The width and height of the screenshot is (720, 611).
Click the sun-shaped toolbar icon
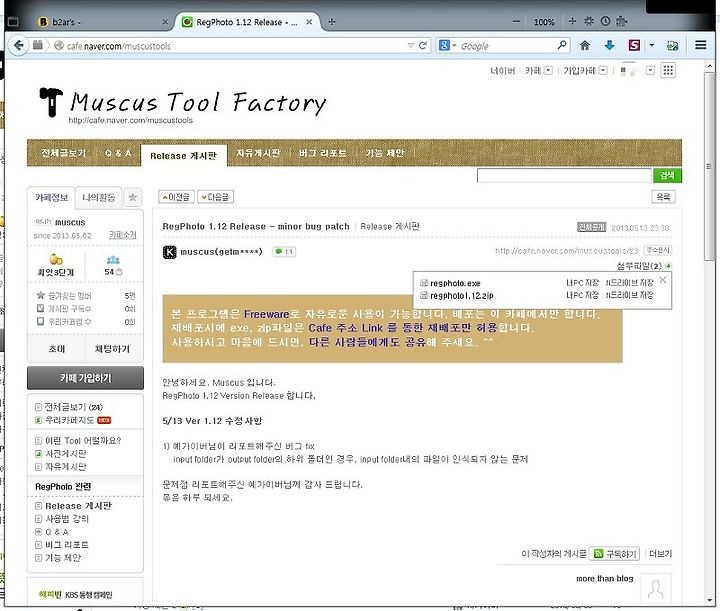589,21
